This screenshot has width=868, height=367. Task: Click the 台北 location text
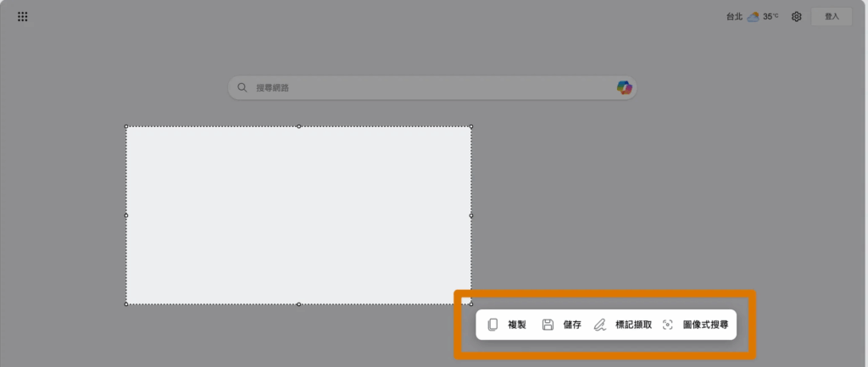click(x=734, y=17)
